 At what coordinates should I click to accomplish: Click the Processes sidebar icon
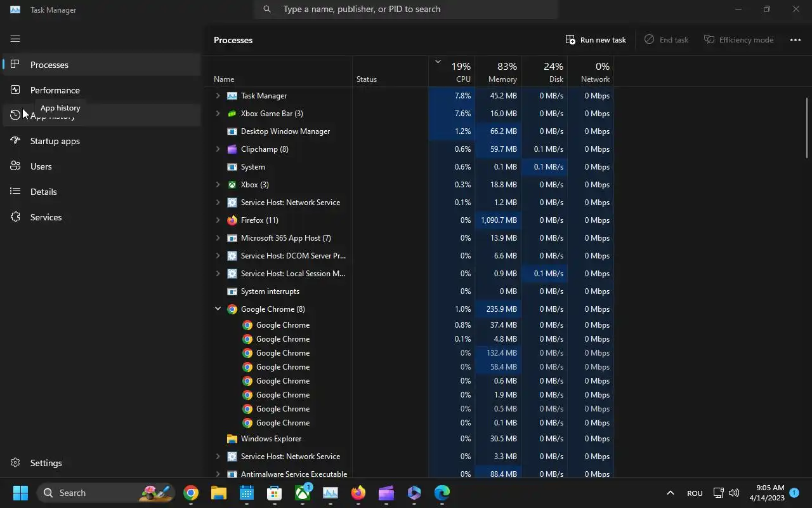(x=15, y=64)
